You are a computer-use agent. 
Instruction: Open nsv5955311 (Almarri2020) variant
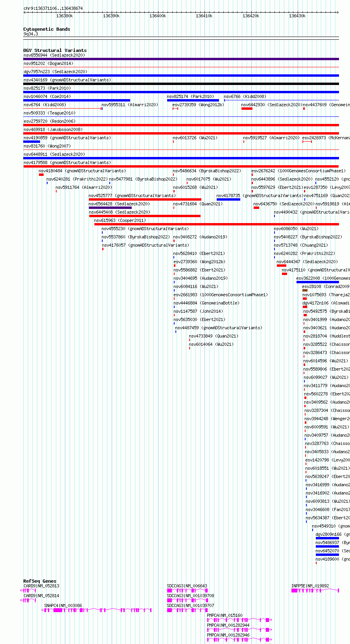click(x=130, y=105)
